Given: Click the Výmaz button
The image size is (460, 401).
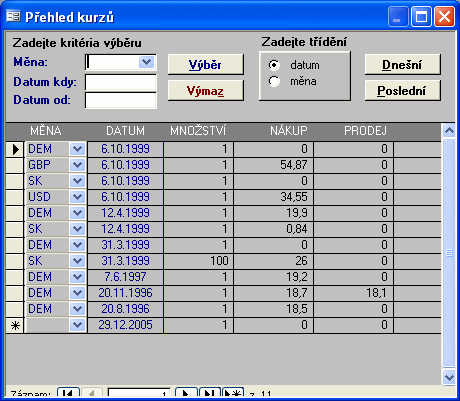Looking at the screenshot, I should [206, 90].
